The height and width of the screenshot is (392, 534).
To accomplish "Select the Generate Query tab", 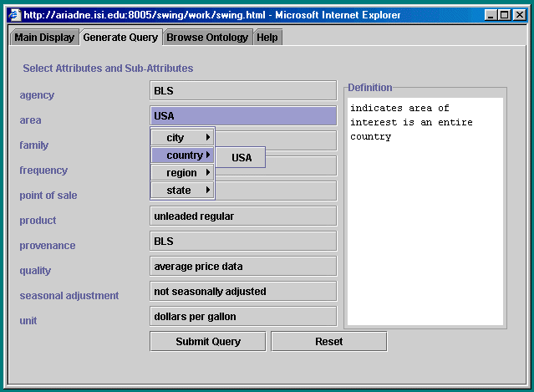I will [120, 38].
